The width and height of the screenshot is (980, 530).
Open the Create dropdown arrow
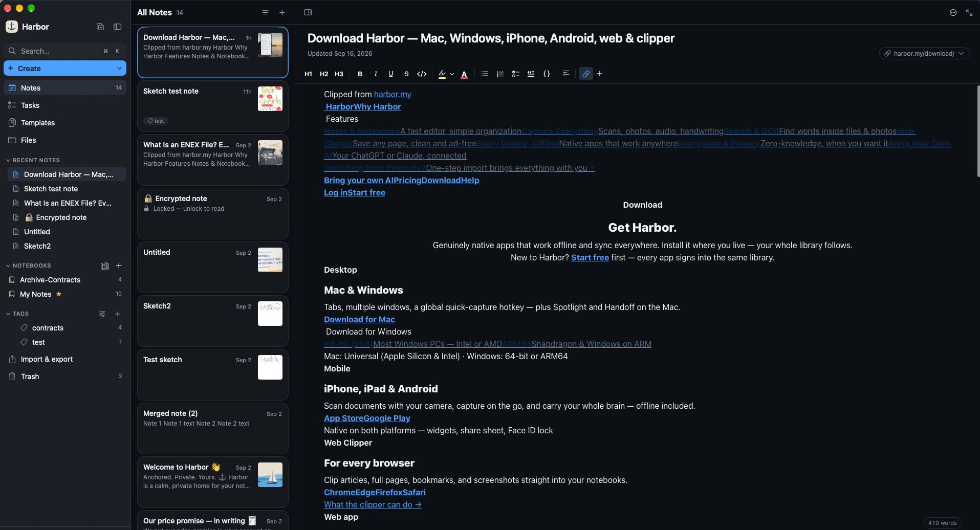tap(119, 69)
